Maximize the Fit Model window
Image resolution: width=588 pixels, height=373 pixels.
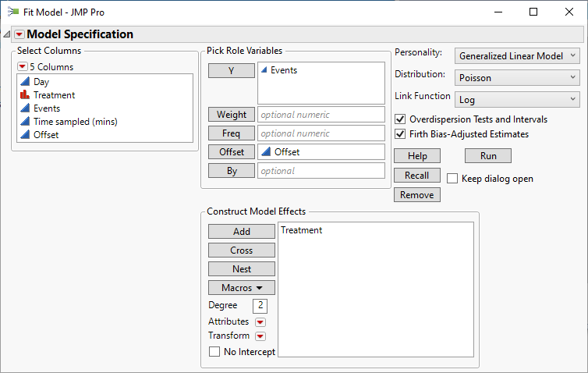(x=533, y=12)
